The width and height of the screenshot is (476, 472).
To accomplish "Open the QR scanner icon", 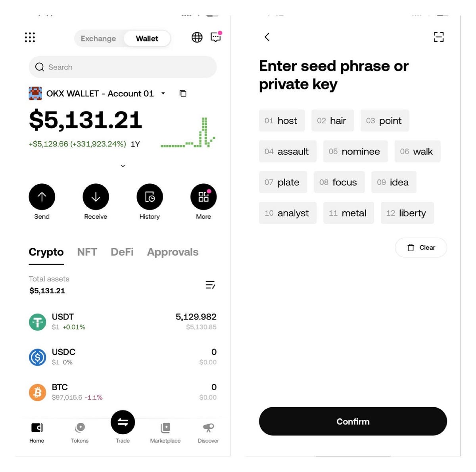I will [439, 37].
